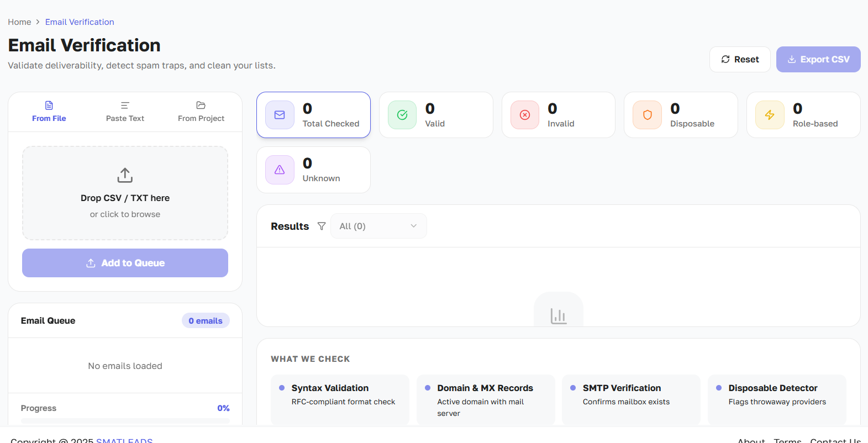This screenshot has width=868, height=443.
Task: Click the upload arrow icon in drop zone
Action: [x=125, y=175]
